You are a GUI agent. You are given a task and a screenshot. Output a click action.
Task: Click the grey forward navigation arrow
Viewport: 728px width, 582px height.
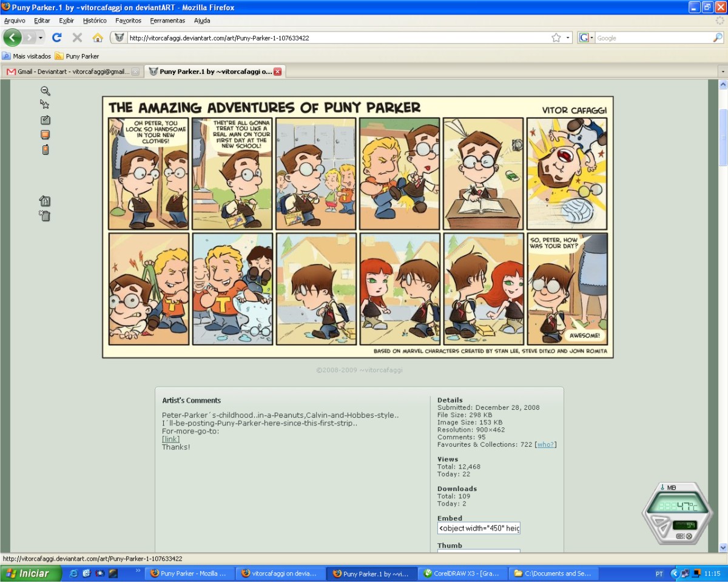pyautogui.click(x=29, y=38)
